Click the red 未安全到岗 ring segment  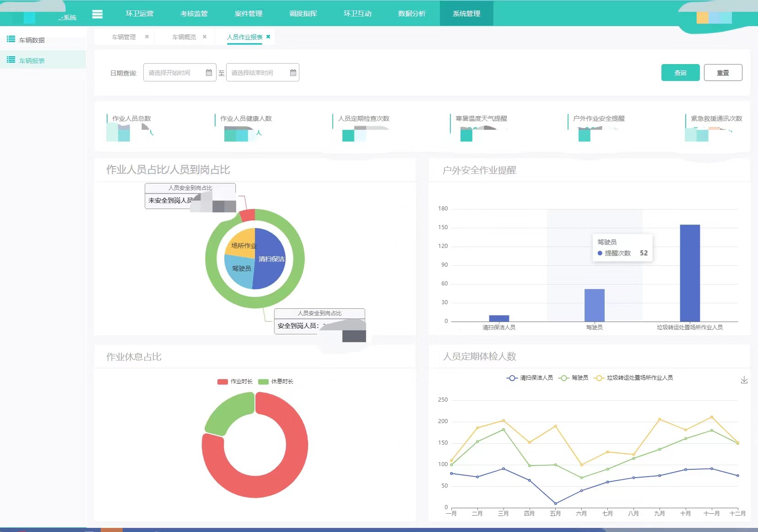[x=248, y=215]
